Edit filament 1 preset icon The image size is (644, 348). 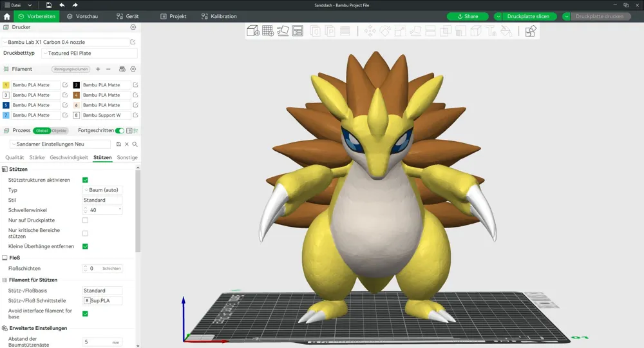click(65, 84)
